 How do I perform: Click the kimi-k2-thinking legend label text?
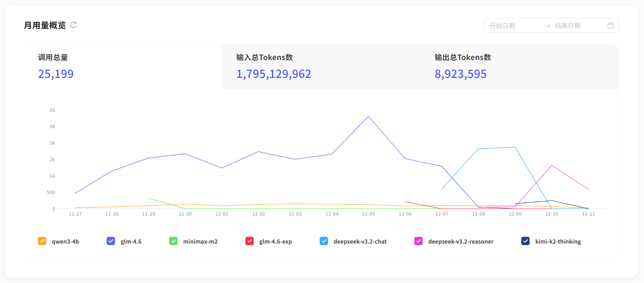558,241
